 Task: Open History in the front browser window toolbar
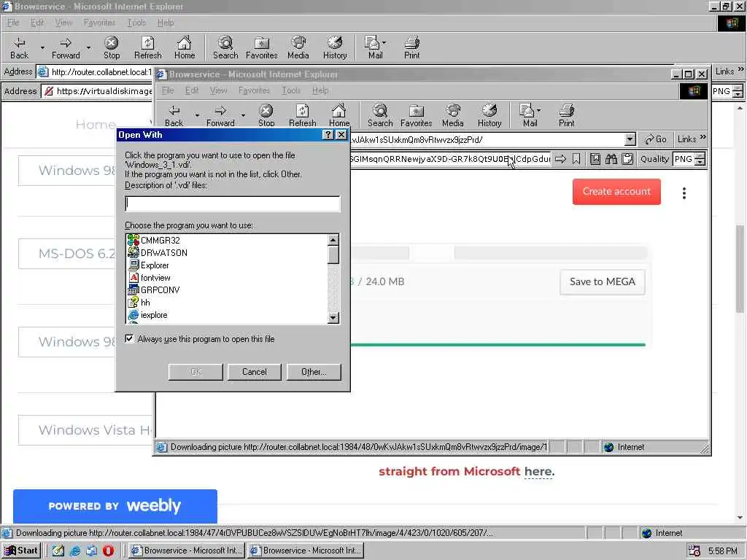pos(489,116)
